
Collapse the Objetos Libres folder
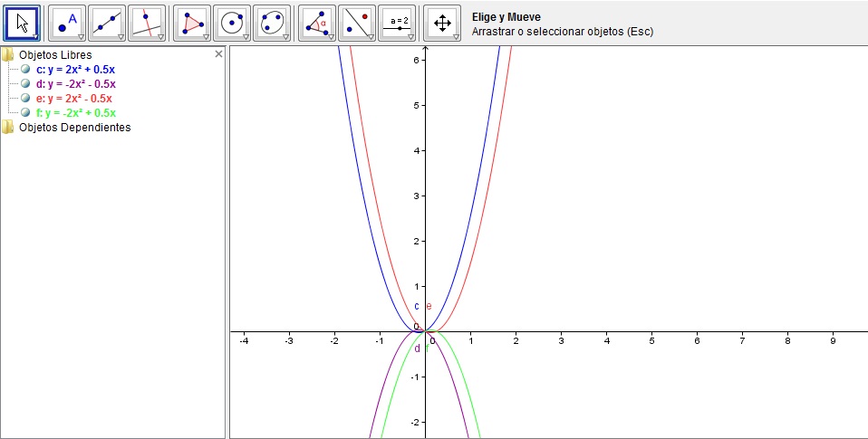(8, 54)
